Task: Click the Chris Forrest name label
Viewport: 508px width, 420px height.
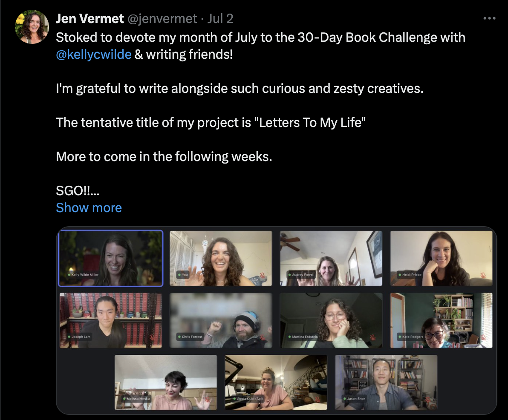Action: [193, 337]
